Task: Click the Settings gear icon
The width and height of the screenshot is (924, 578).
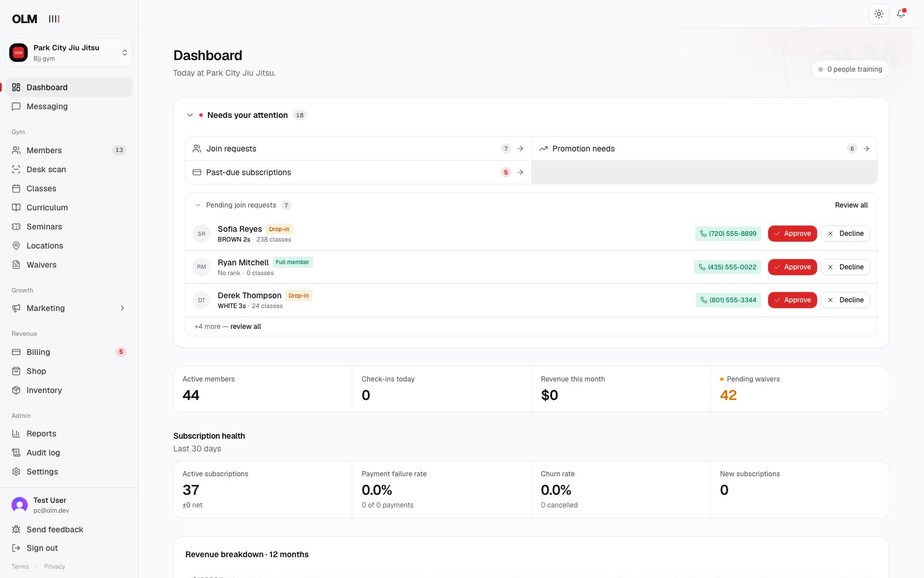Action: point(16,472)
